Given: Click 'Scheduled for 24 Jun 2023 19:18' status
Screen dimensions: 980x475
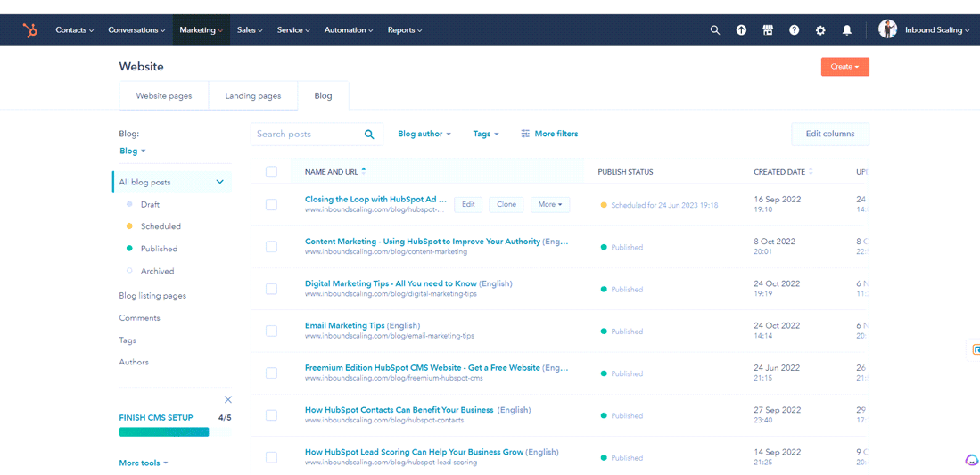Looking at the screenshot, I should (x=664, y=205).
